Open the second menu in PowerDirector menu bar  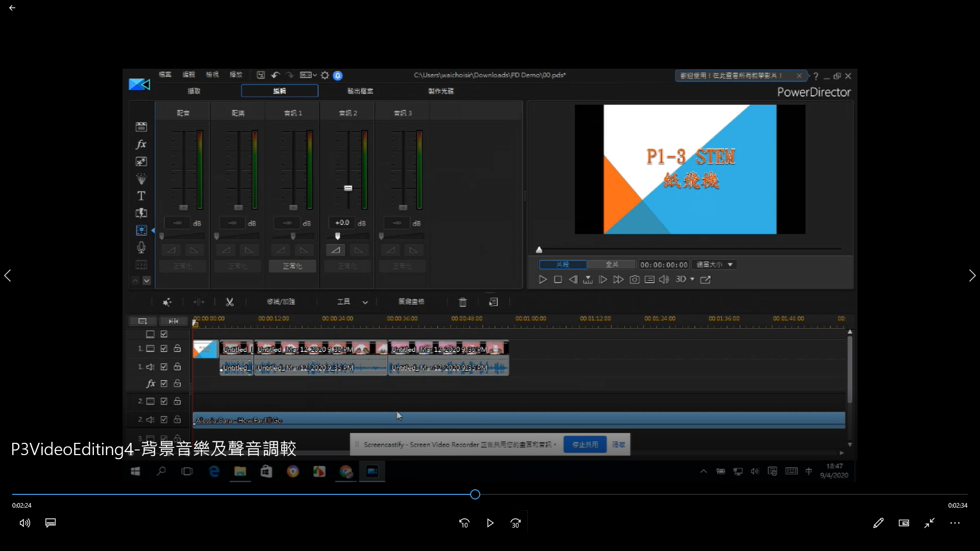click(x=189, y=74)
